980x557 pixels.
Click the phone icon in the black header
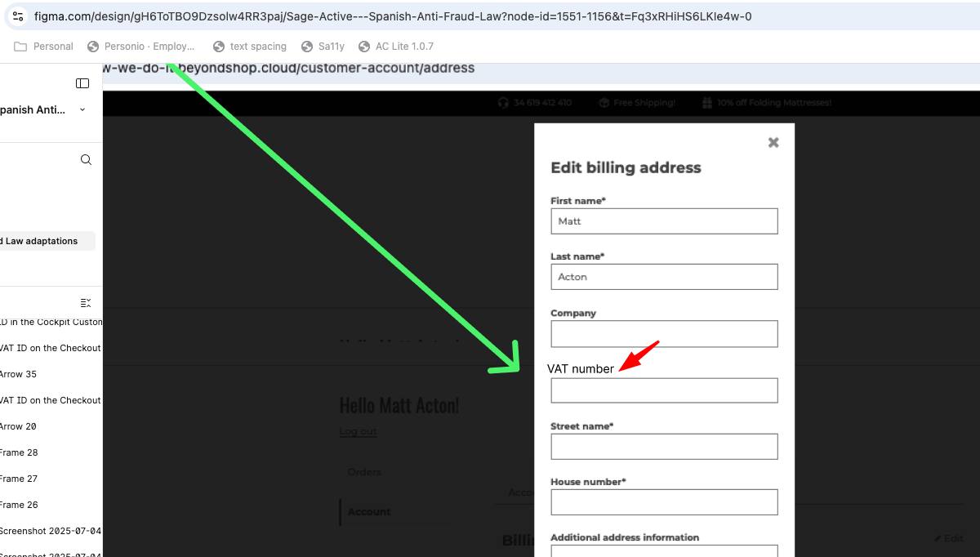coord(503,103)
